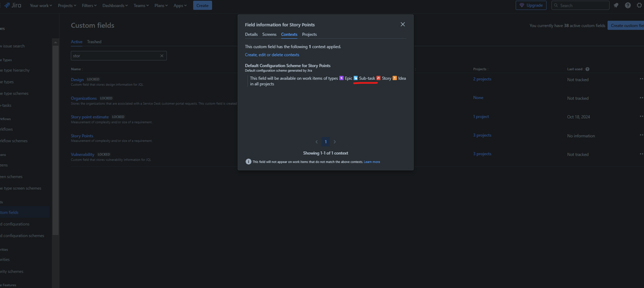
Task: Select the Active custom fields tab
Action: pyautogui.click(x=77, y=41)
